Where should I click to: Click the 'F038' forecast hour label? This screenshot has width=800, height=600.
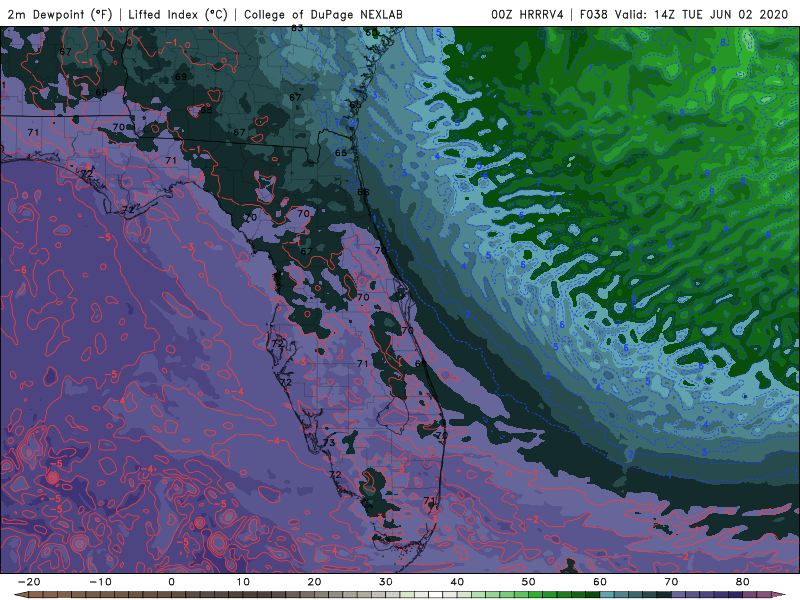coord(593,14)
